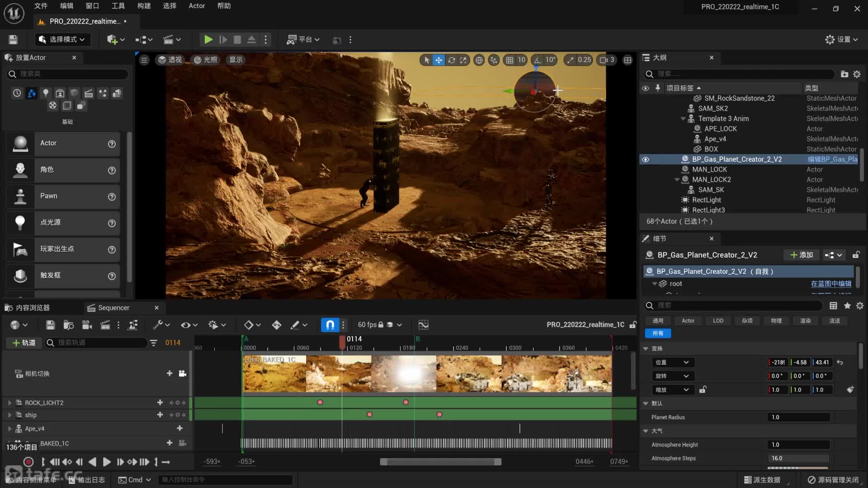
Task: Click the 光照 lit view mode button
Action: pos(205,60)
